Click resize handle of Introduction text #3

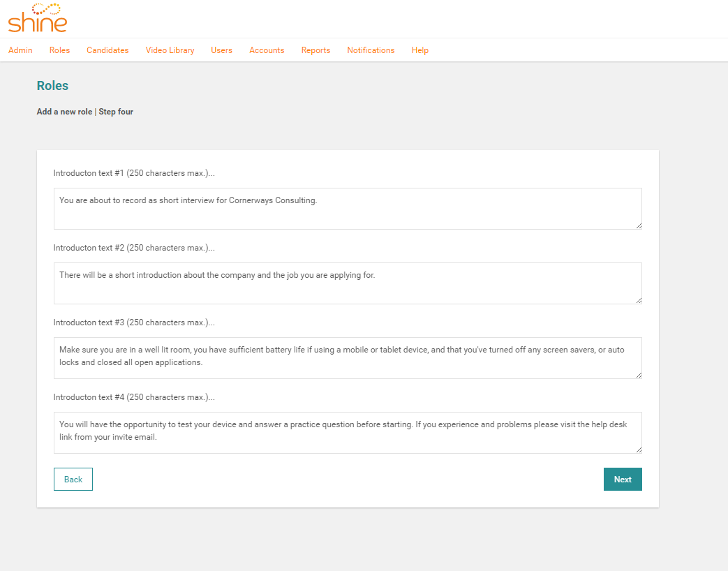pyautogui.click(x=638, y=375)
